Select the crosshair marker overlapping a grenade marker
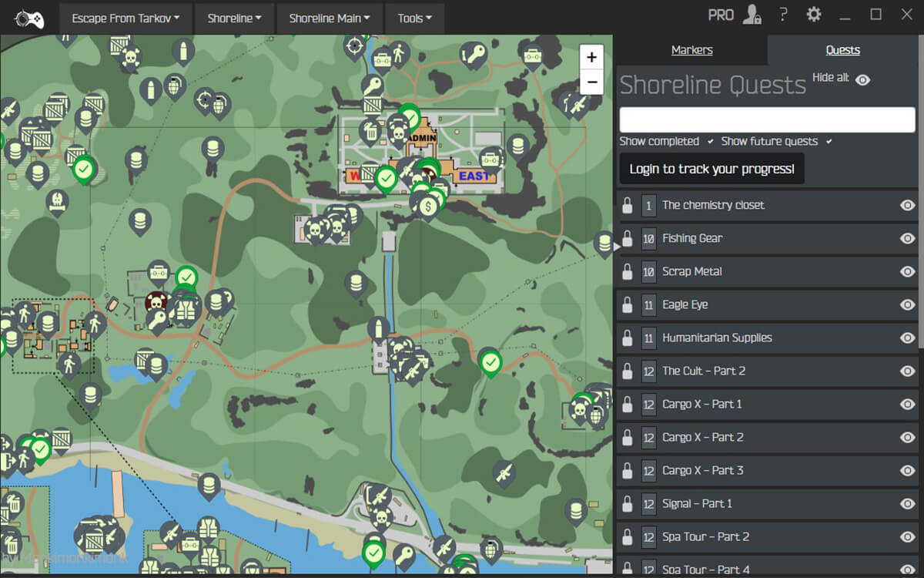 click(205, 99)
